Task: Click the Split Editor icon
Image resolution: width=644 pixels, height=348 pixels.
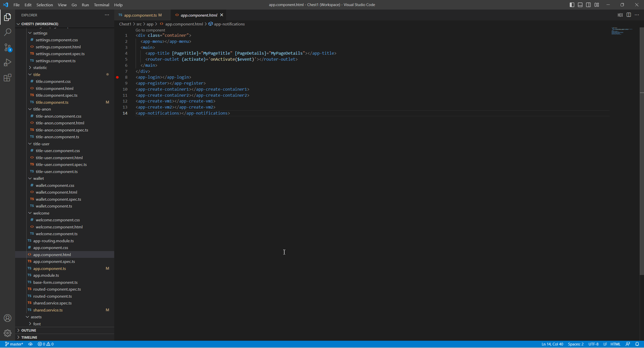Action: (x=628, y=15)
